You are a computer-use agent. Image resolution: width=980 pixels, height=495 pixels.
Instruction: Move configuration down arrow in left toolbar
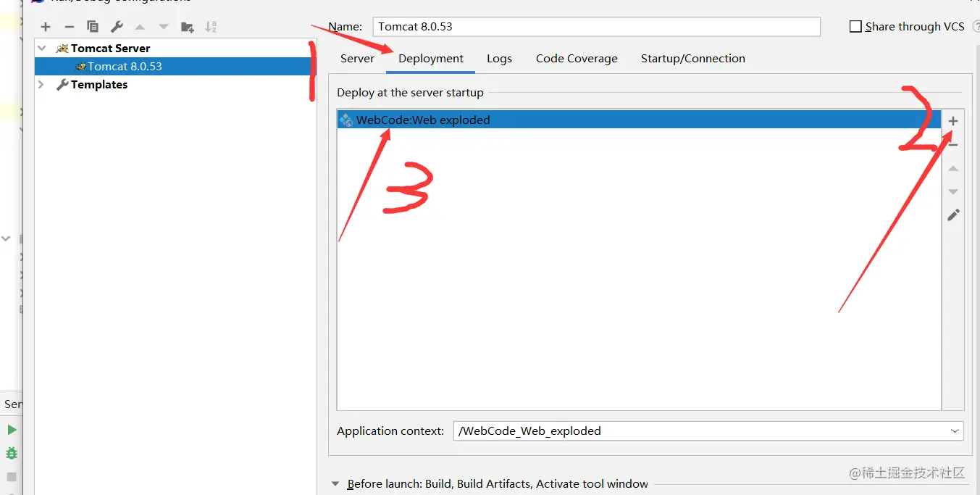click(x=164, y=27)
